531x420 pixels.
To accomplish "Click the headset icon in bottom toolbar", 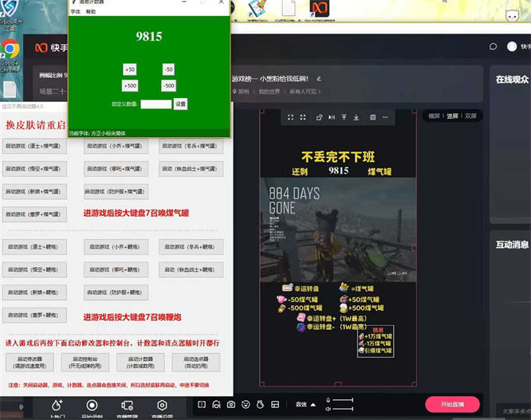I will (216, 404).
